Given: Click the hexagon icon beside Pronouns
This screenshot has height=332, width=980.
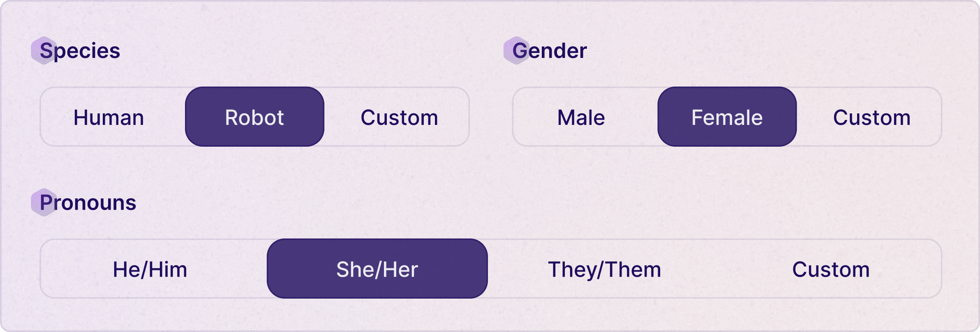Looking at the screenshot, I should (44, 203).
